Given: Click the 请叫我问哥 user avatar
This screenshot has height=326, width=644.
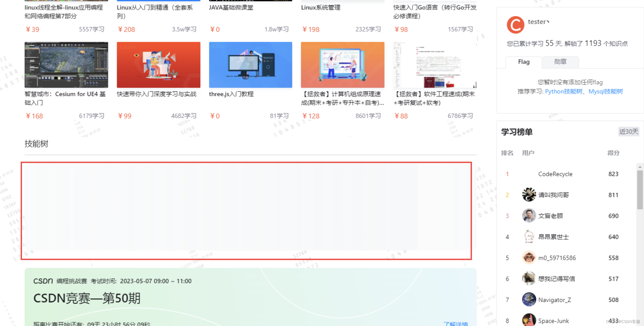Looking at the screenshot, I should [x=529, y=195].
